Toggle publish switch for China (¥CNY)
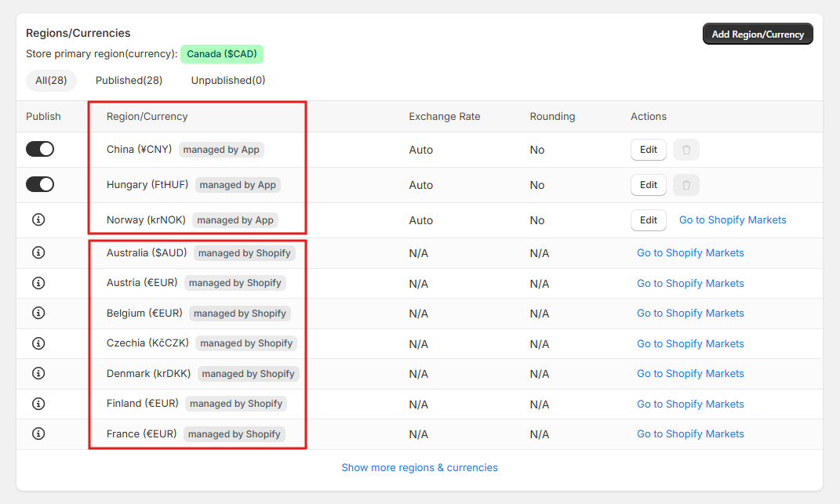The image size is (840, 504). click(40, 149)
